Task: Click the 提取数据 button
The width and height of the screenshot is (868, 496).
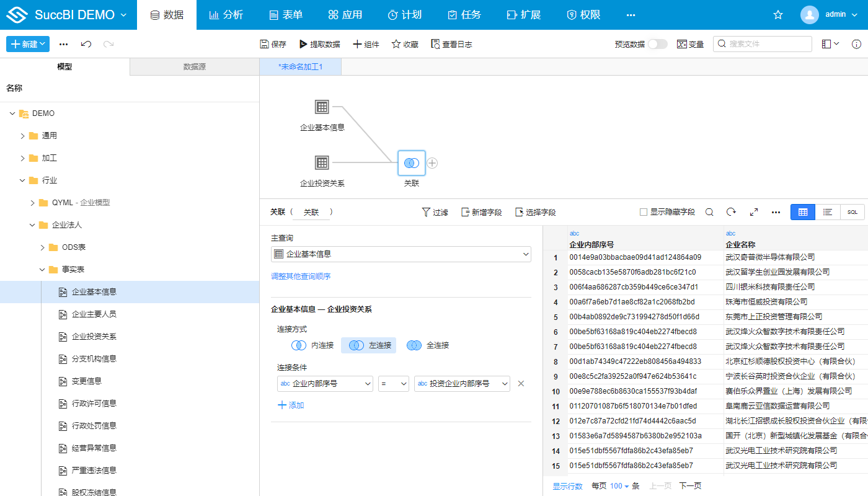Action: pos(319,44)
